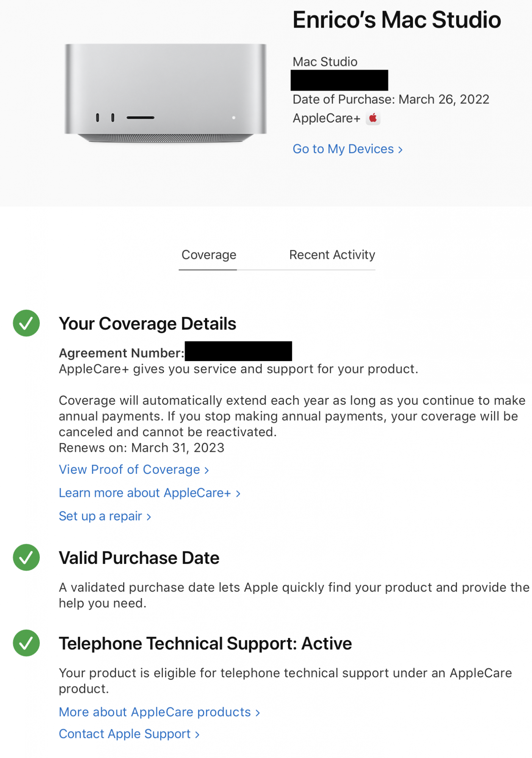Open View Proof of Coverage link
Viewport: 532px width, 758px height.
pos(134,470)
